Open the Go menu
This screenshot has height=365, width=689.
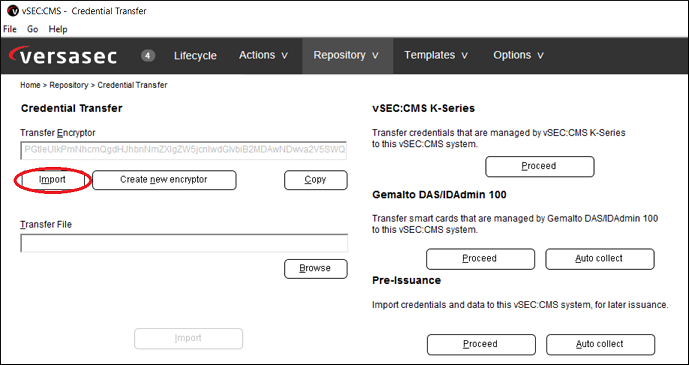33,29
